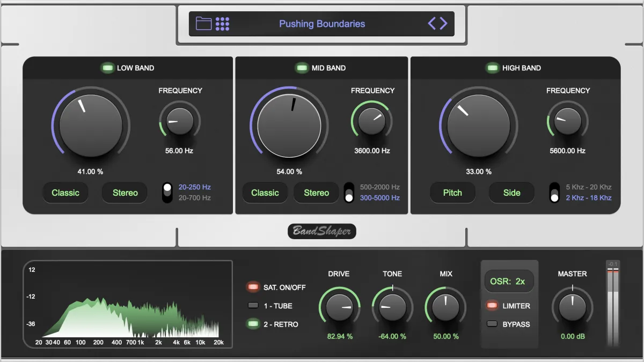
Task: Click the High Band Side button
Action: (x=512, y=193)
